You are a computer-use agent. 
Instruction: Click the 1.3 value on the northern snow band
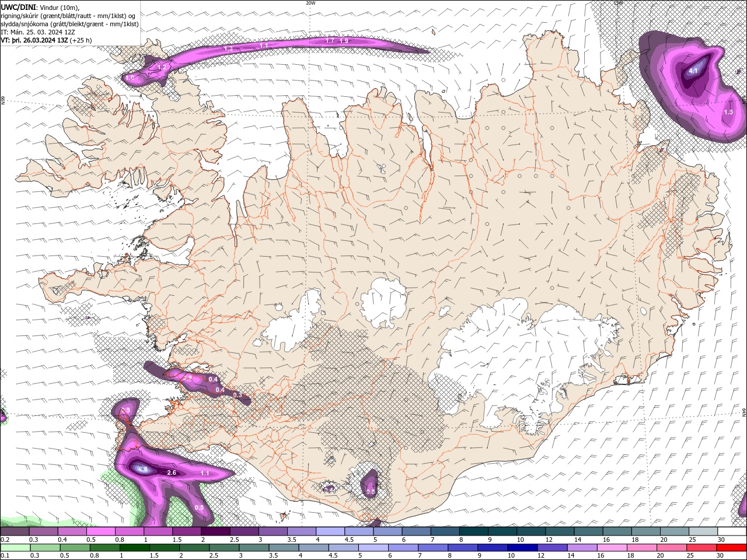point(229,49)
